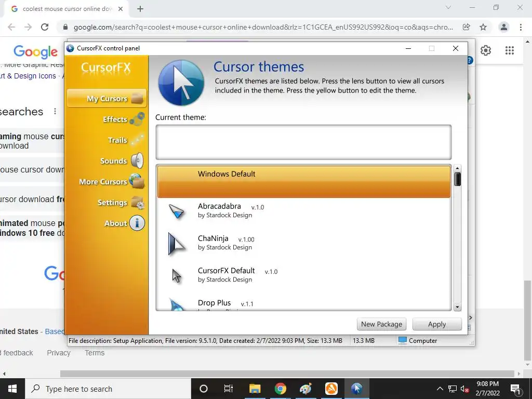The image size is (532, 399).
Task: Show hidden system tray icons
Action: pos(440,389)
